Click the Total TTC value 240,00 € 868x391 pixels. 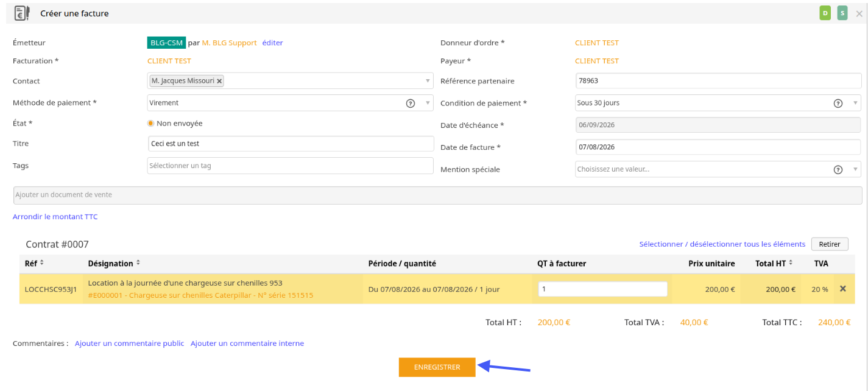pyautogui.click(x=834, y=322)
